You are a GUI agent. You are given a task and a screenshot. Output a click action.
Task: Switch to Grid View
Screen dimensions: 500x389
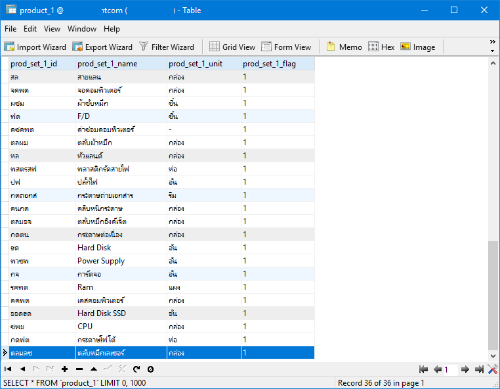[x=232, y=47]
